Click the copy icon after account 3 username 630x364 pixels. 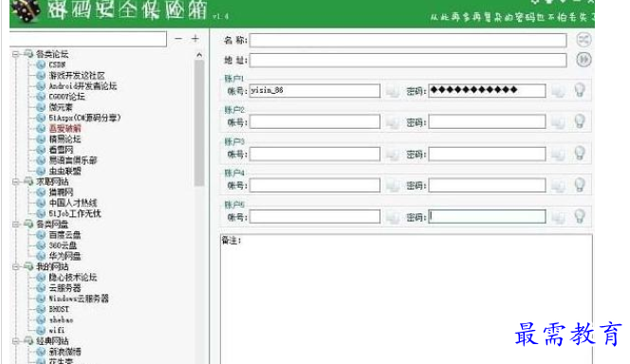(x=392, y=155)
